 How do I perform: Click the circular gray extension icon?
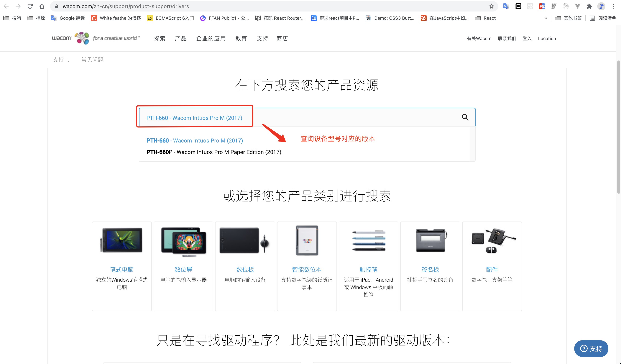pos(566,6)
